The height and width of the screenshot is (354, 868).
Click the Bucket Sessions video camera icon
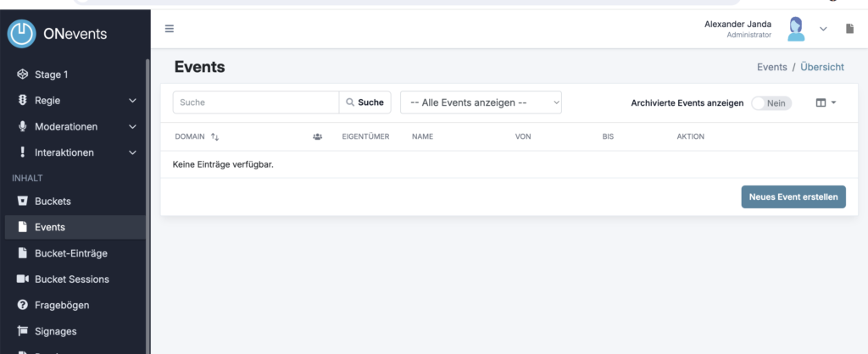[x=23, y=279]
